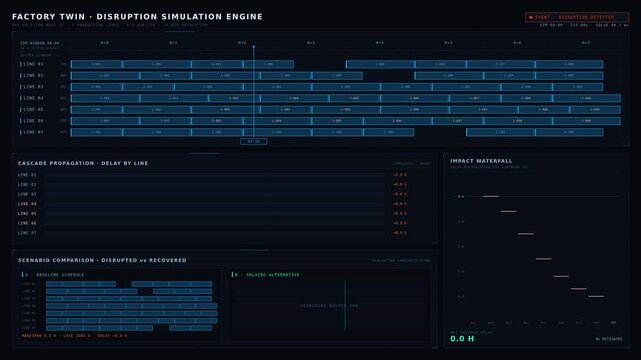
Task: Click the H+3 hour mark on the timeline
Action: (311, 42)
